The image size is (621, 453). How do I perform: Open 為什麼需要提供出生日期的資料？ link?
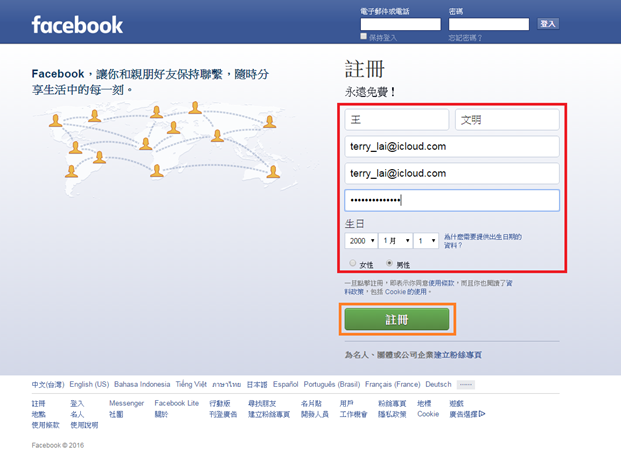[x=482, y=241]
